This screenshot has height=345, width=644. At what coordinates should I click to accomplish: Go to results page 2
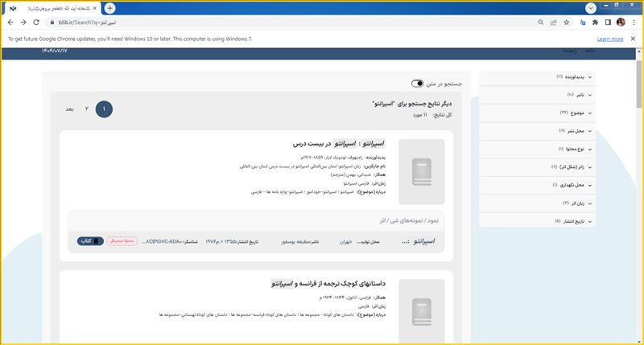(86, 109)
